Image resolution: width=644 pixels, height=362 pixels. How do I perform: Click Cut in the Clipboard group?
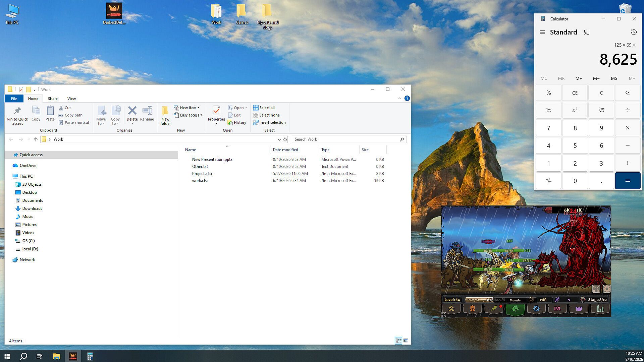[65, 108]
